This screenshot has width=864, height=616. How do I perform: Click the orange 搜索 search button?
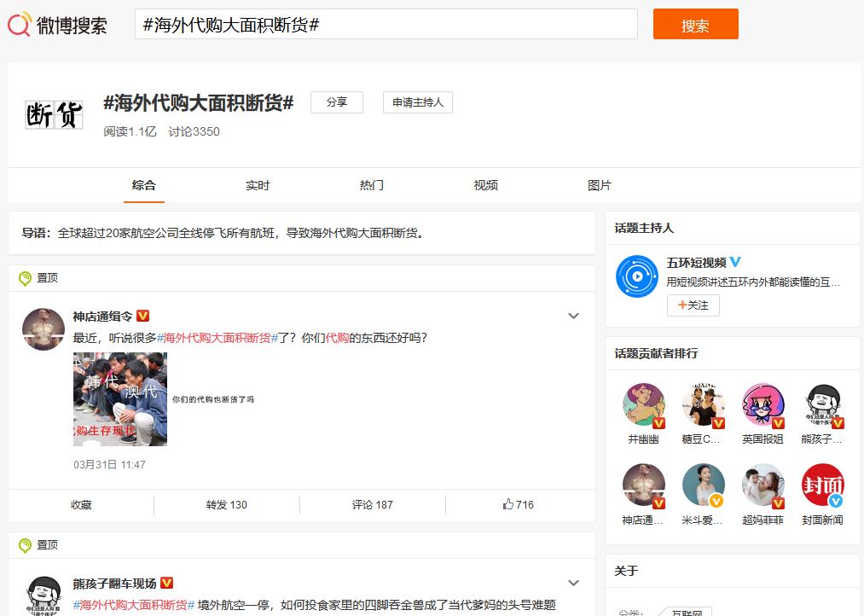coord(694,24)
